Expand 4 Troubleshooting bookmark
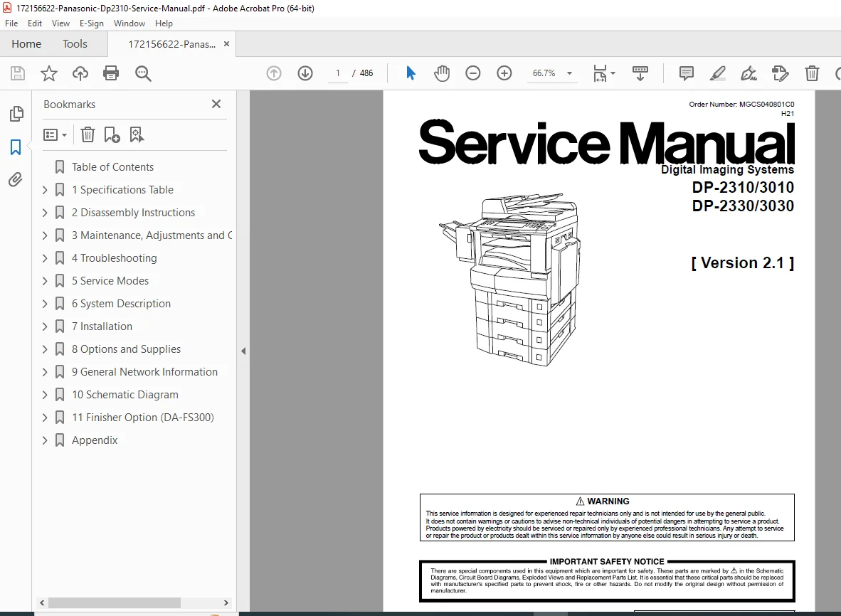Viewport: 841px width, 616px height. pyautogui.click(x=45, y=258)
